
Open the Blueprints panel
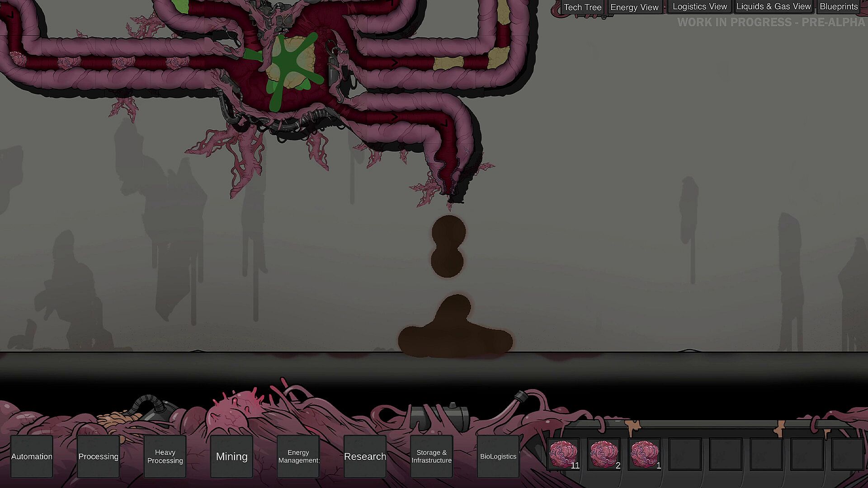pyautogui.click(x=839, y=7)
